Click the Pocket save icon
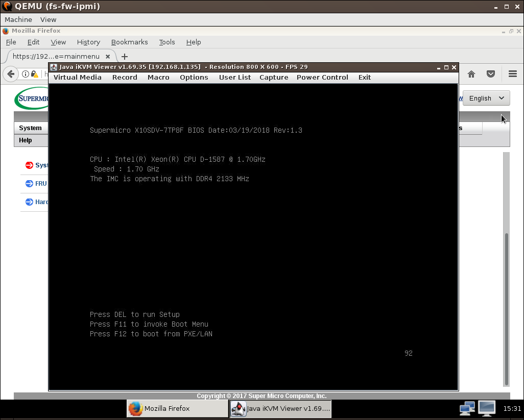524x420 pixels. (491, 74)
